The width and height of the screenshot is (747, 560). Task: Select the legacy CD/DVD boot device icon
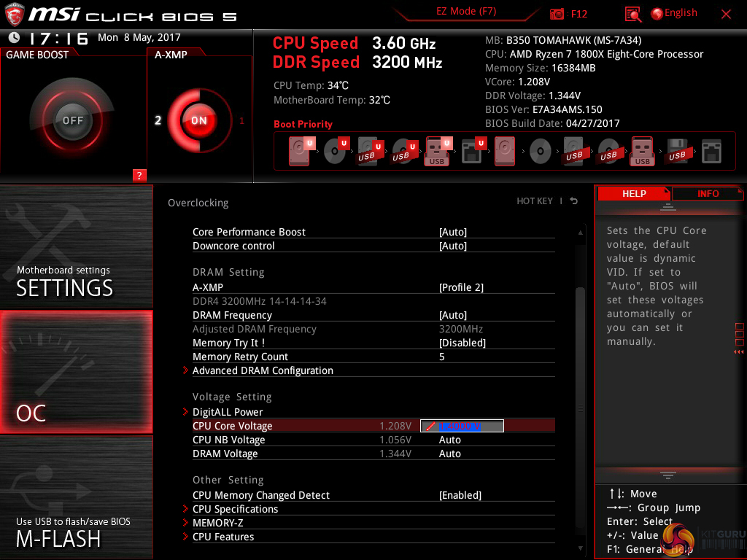(541, 152)
